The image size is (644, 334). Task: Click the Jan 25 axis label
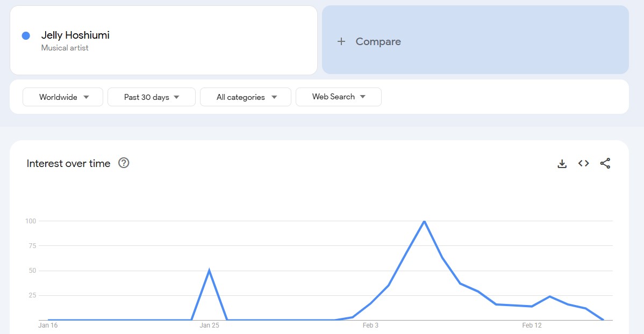[210, 325]
